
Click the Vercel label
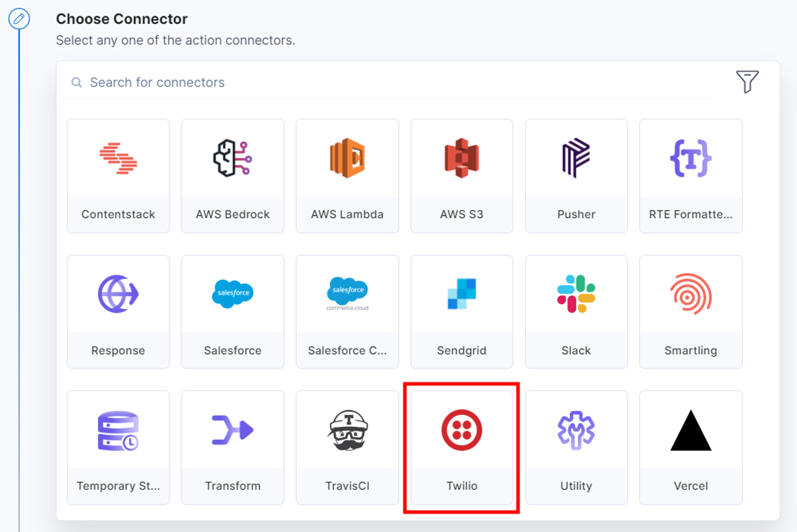(x=691, y=486)
